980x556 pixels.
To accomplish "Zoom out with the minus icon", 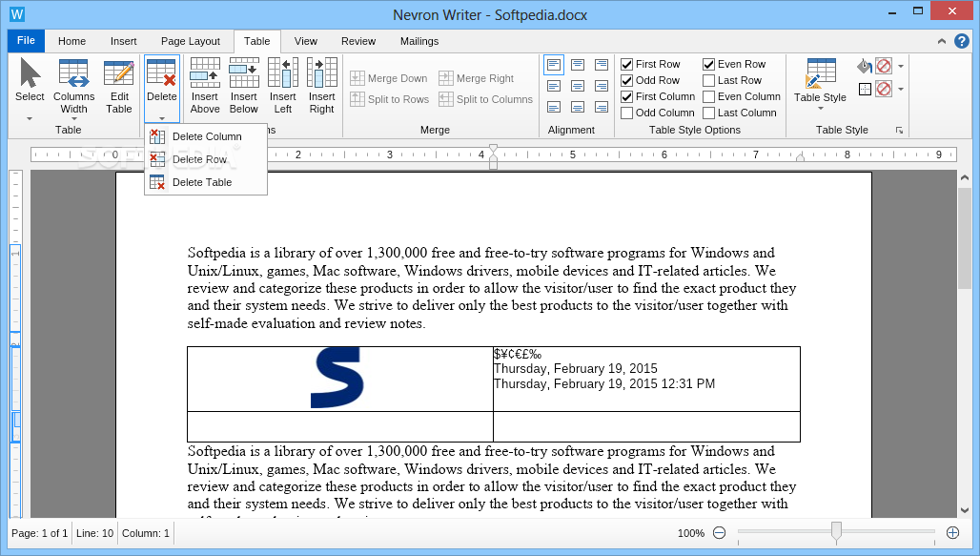I will [720, 533].
